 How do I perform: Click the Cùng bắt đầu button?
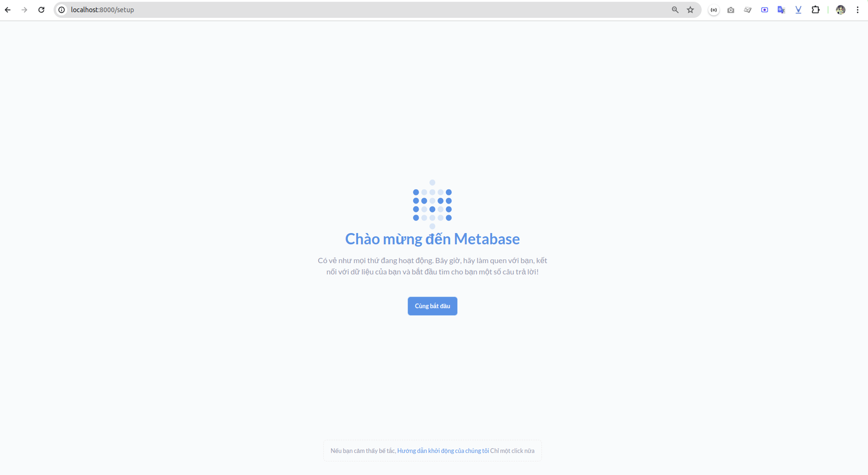pyautogui.click(x=432, y=306)
